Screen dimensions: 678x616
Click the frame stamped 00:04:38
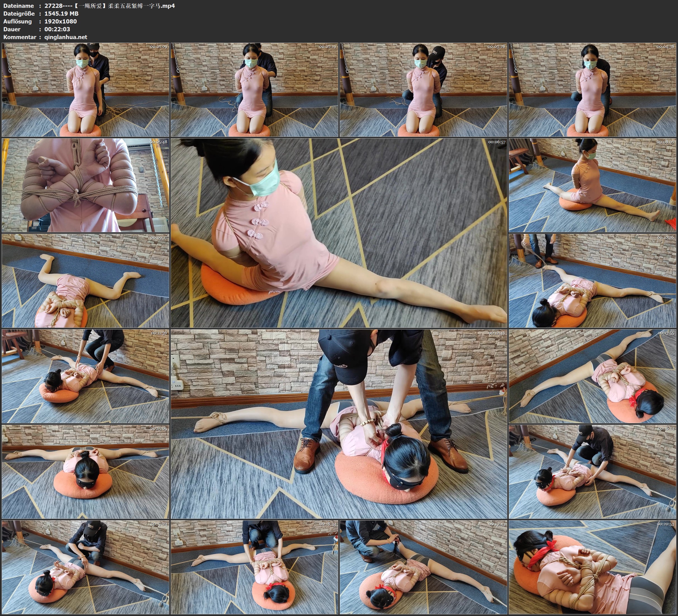592,90
